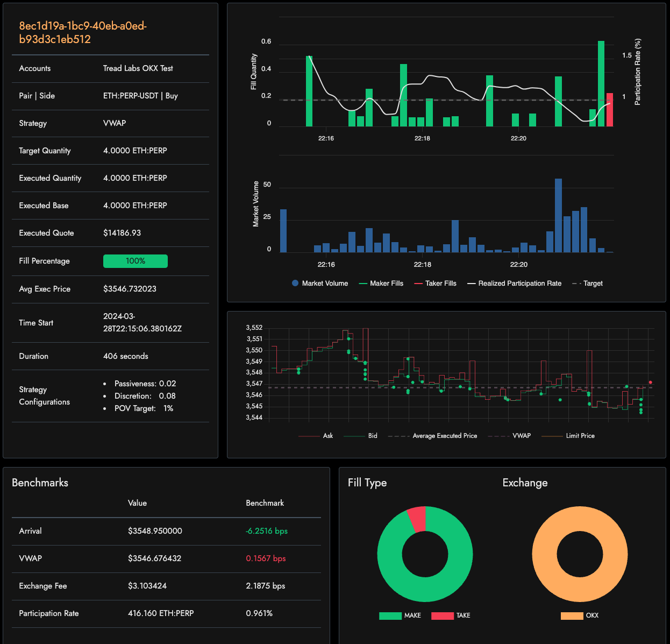Image resolution: width=670 pixels, height=644 pixels.
Task: Switch to the Benchmarks panel header
Action: [40, 483]
